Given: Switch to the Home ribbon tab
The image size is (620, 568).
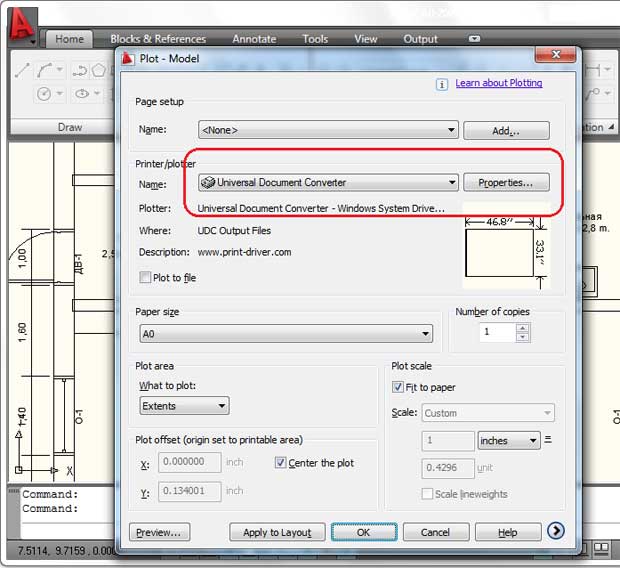Looking at the screenshot, I should [x=70, y=39].
